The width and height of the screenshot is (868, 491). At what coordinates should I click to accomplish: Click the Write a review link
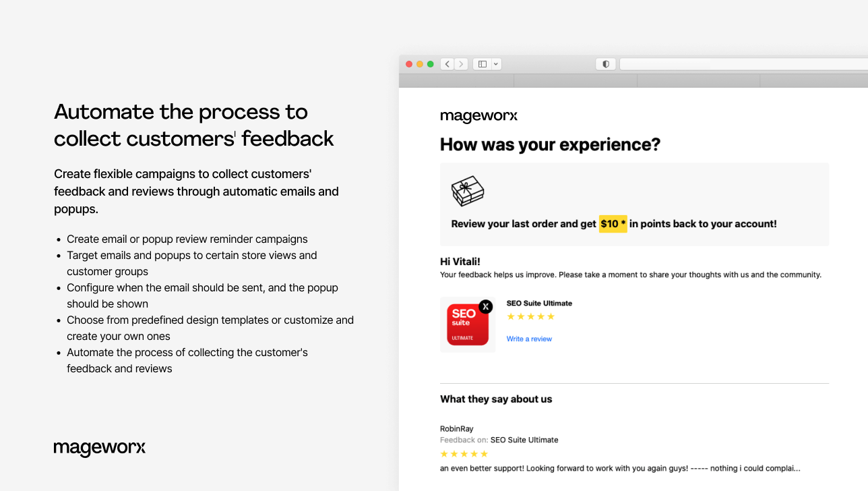pos(529,339)
